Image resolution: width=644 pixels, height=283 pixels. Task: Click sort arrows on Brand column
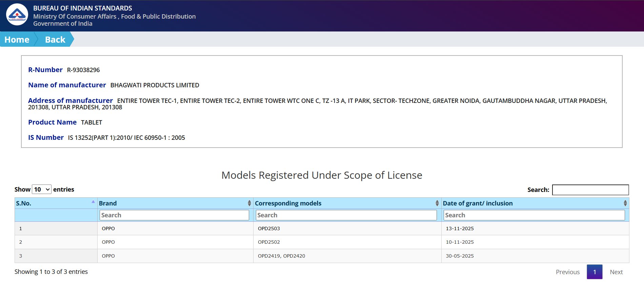pos(249,203)
